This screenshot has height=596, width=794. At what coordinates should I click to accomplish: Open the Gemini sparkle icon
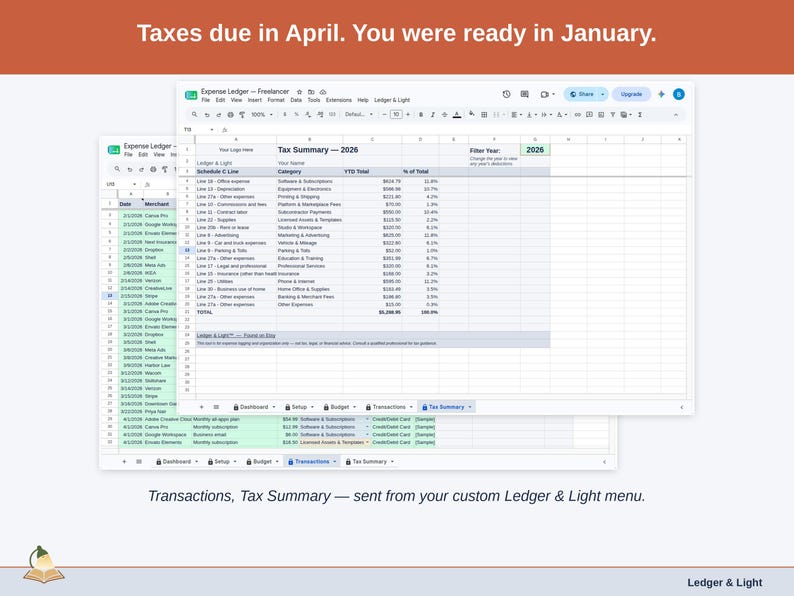pos(661,94)
